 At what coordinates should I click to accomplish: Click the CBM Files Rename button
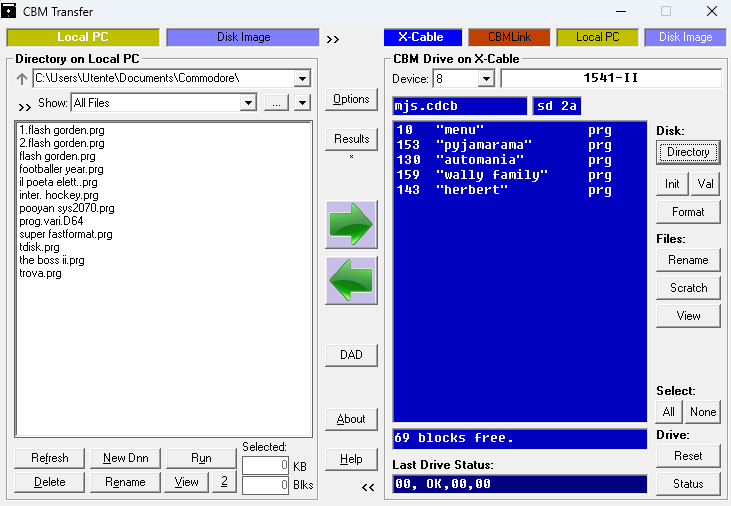pos(688,260)
